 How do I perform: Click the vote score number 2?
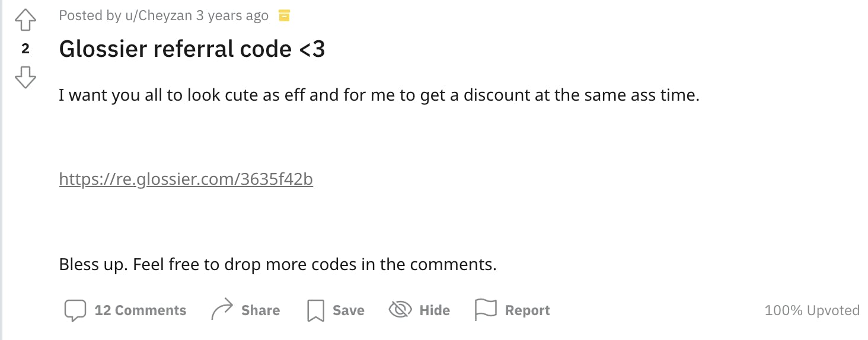25,49
